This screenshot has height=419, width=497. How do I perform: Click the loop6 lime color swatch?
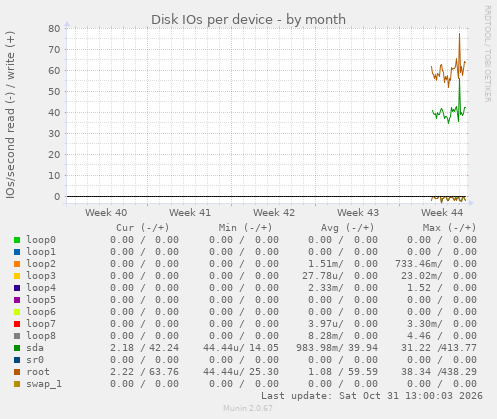[17, 312]
